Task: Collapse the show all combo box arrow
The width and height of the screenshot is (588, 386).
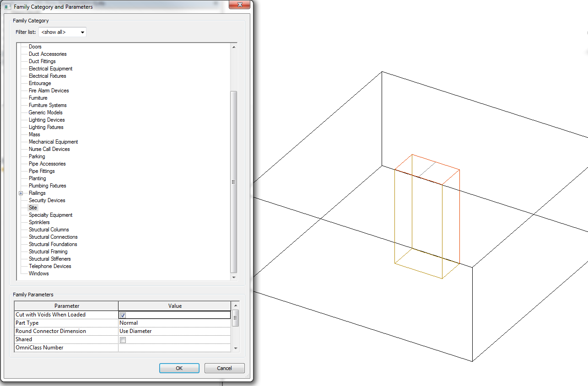Action: click(82, 32)
